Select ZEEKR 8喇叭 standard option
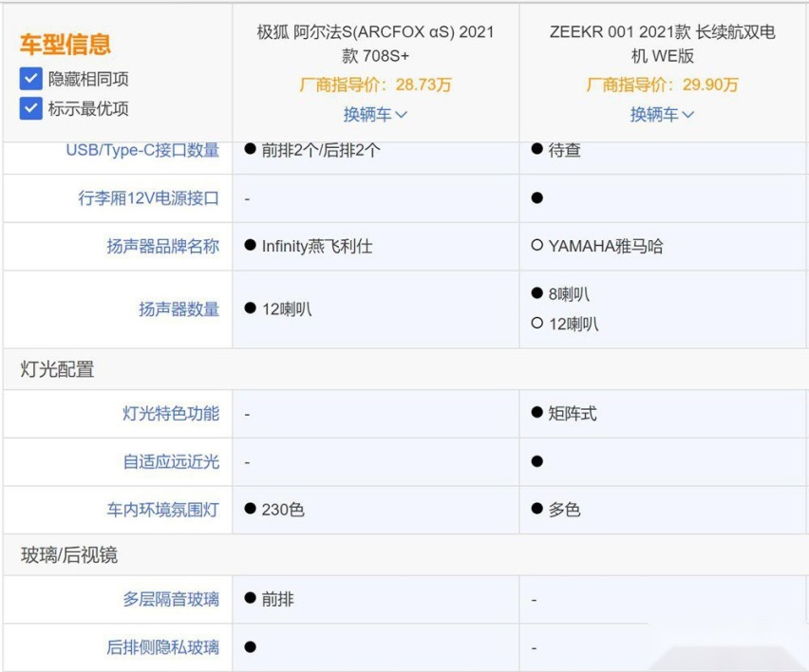Screen dimensions: 809x672 pyautogui.click(x=560, y=294)
